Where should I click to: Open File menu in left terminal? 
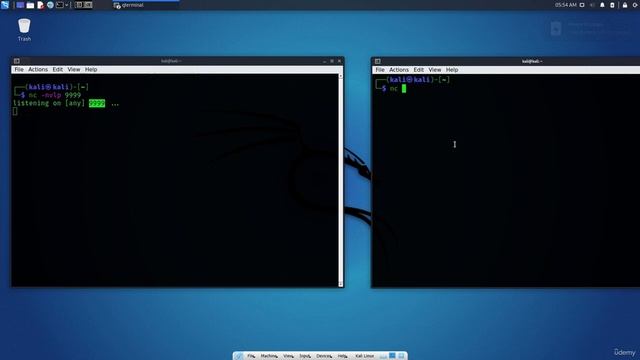click(x=19, y=69)
